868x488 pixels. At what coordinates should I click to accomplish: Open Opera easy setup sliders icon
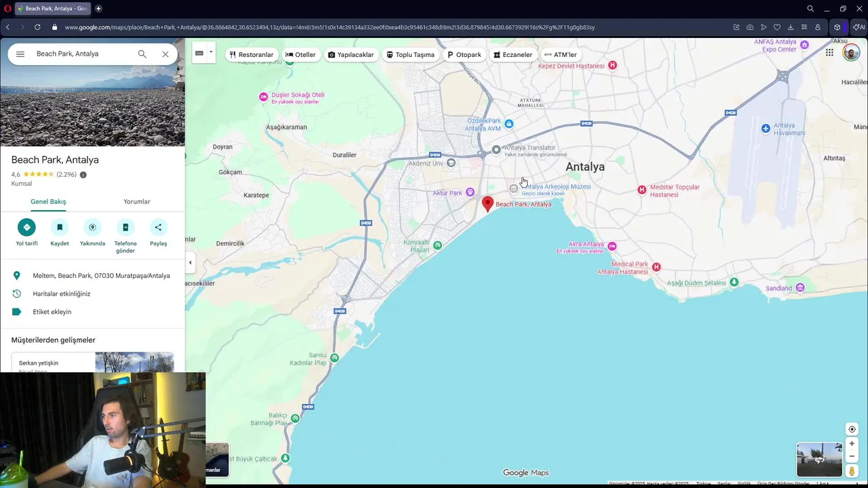click(x=804, y=27)
